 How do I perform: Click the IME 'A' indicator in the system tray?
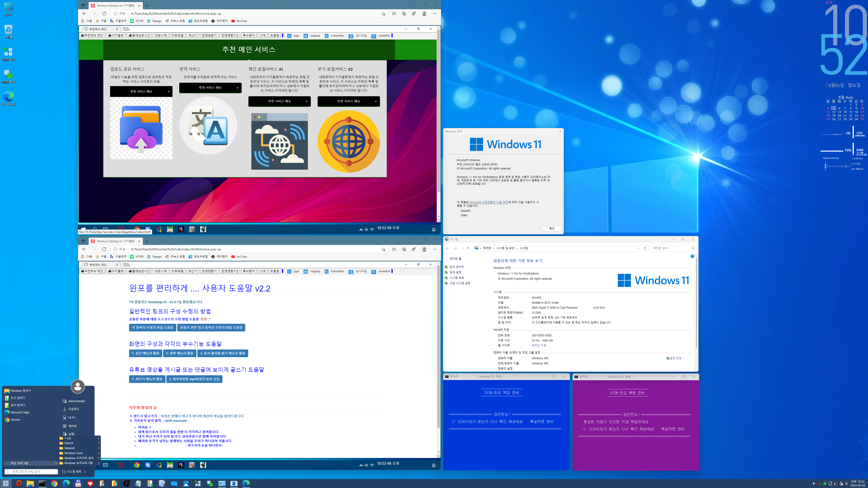(846, 484)
